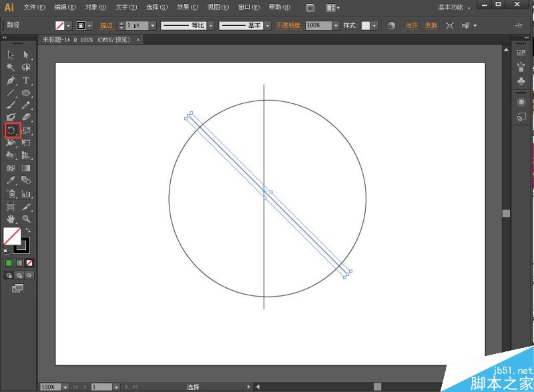Choose the Zoom magnifier tool
The image size is (534, 392).
click(x=26, y=219)
